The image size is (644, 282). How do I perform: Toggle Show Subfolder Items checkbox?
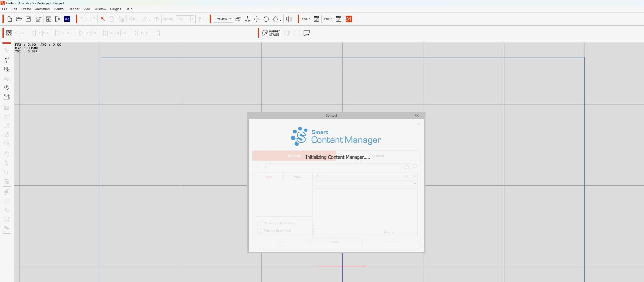tap(260, 223)
